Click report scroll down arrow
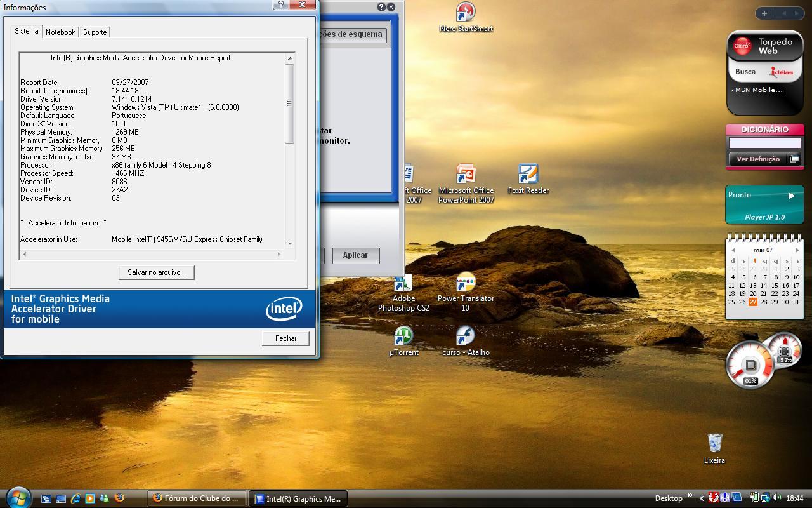This screenshot has width=812, height=508. 290,243
